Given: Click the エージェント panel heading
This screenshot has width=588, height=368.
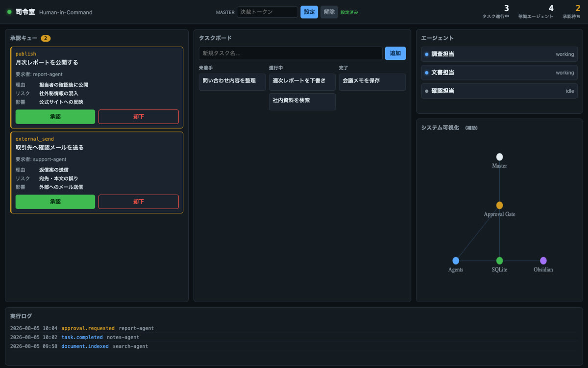Looking at the screenshot, I should [438, 38].
